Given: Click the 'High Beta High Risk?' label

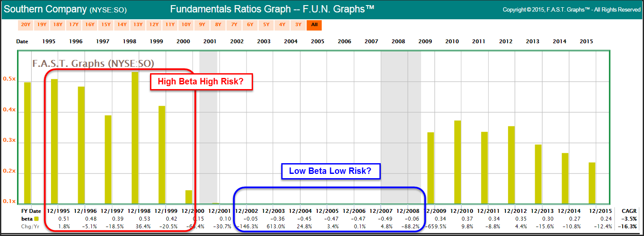Looking at the screenshot, I should click(201, 81).
